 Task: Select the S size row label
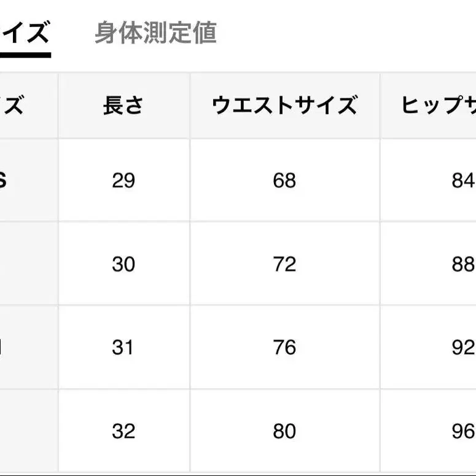4,181
